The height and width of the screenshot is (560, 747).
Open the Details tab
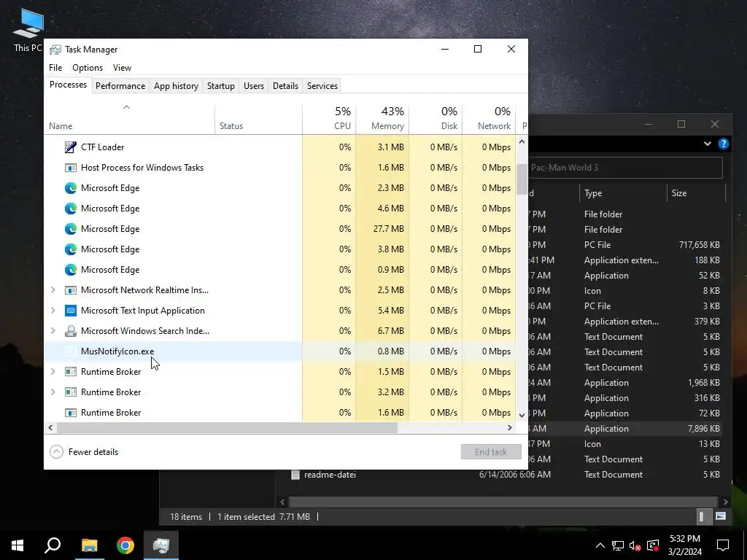tap(285, 86)
